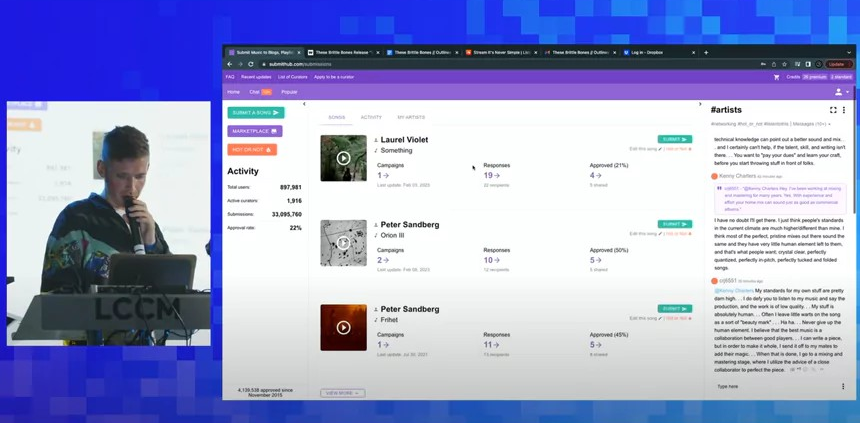Open the Marketplace button
The width and height of the screenshot is (860, 423).
[x=255, y=131]
